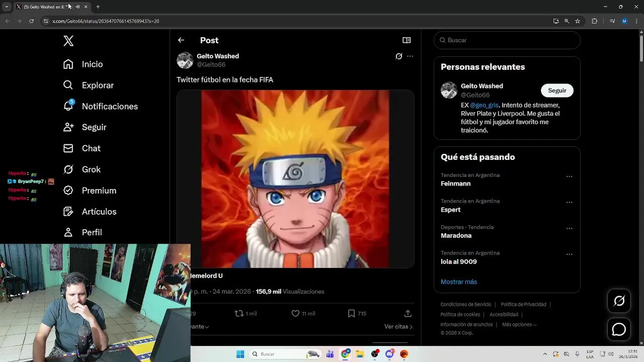
Task: Reload the page in browser
Action: click(31, 21)
